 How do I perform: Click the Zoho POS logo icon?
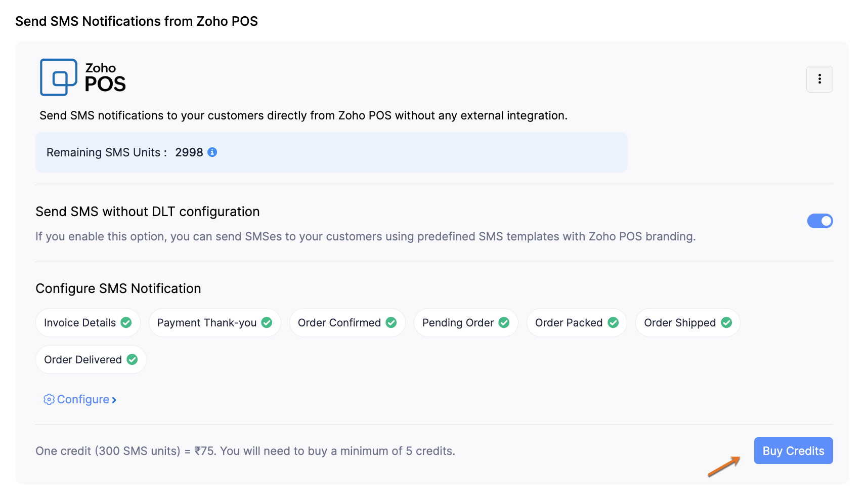tap(59, 77)
